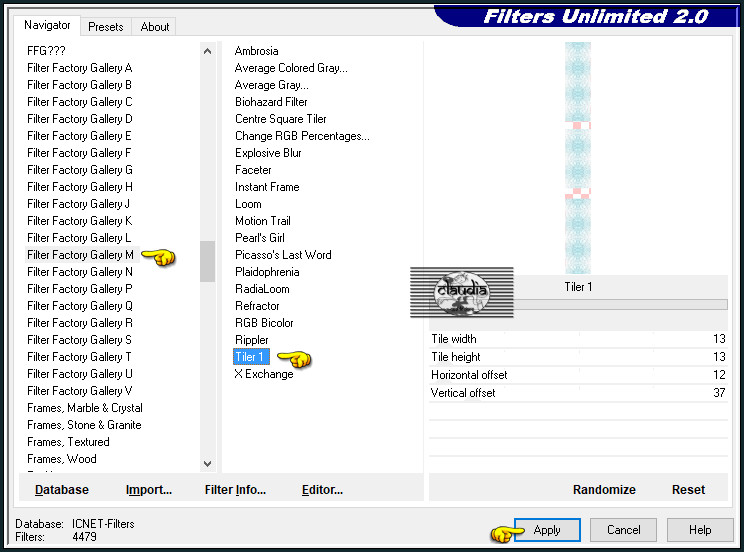Select Frames, Wood category

(x=62, y=459)
